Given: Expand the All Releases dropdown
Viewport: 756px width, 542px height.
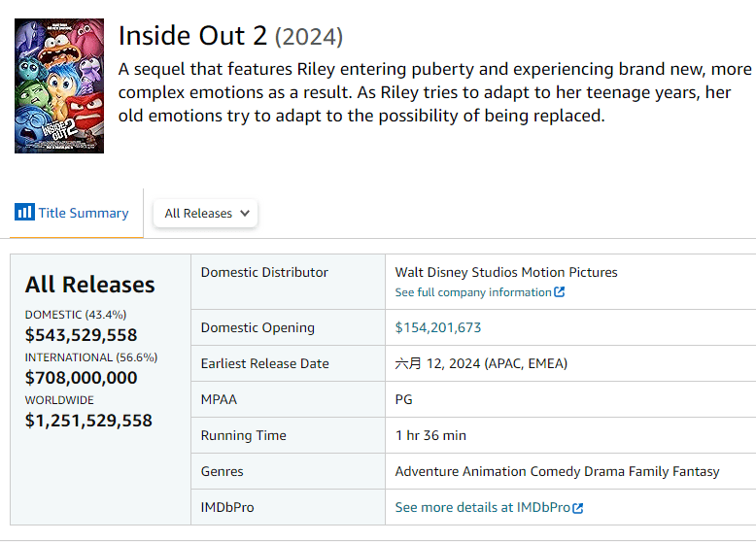Looking at the screenshot, I should [x=206, y=213].
